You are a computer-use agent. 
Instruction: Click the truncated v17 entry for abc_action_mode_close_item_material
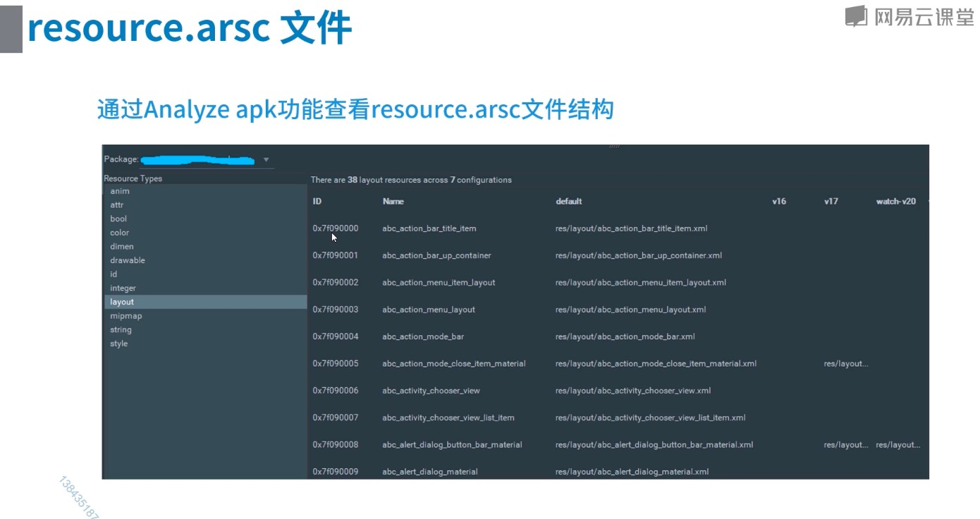(845, 363)
